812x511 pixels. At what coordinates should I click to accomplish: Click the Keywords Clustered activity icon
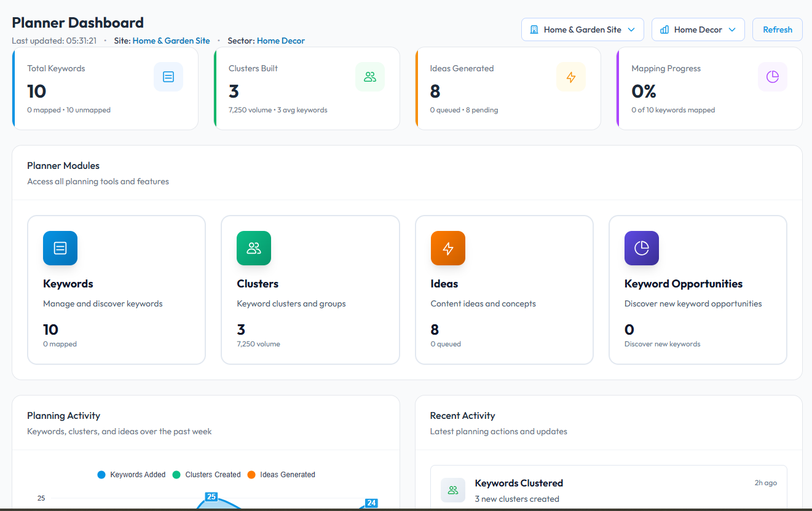(453, 490)
